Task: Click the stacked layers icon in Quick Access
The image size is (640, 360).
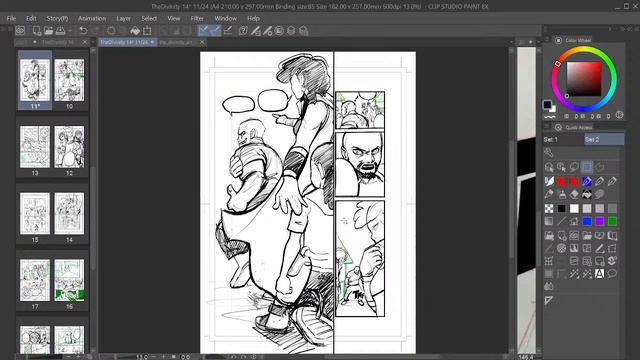Action: (612, 261)
